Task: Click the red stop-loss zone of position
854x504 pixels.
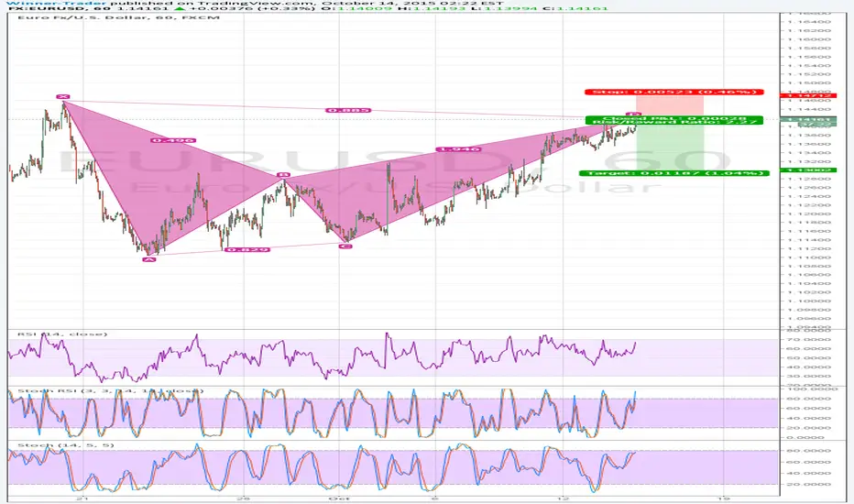Action: tap(670, 105)
